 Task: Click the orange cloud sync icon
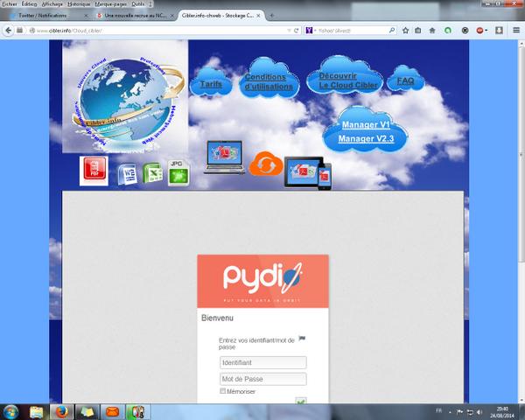coord(266,164)
